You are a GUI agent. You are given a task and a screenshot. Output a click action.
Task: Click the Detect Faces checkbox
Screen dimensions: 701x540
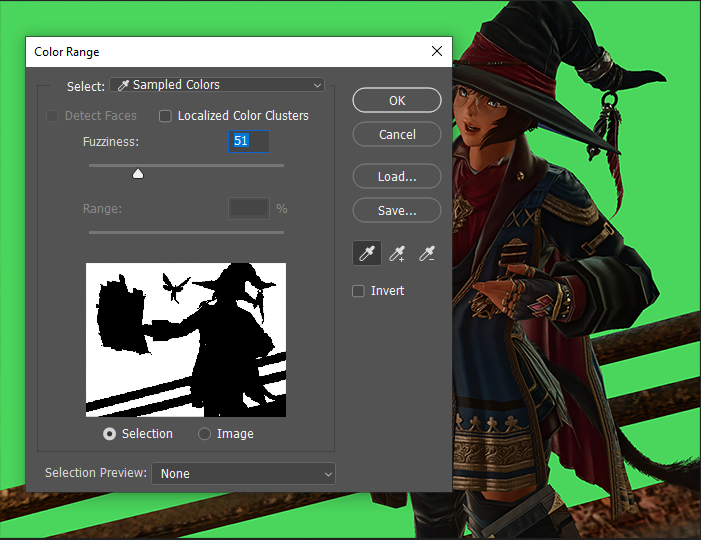pyautogui.click(x=53, y=116)
